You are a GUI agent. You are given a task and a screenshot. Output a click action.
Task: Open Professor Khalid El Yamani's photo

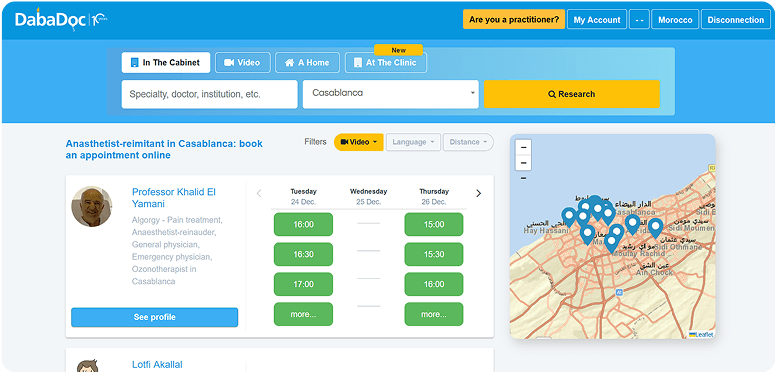(92, 207)
